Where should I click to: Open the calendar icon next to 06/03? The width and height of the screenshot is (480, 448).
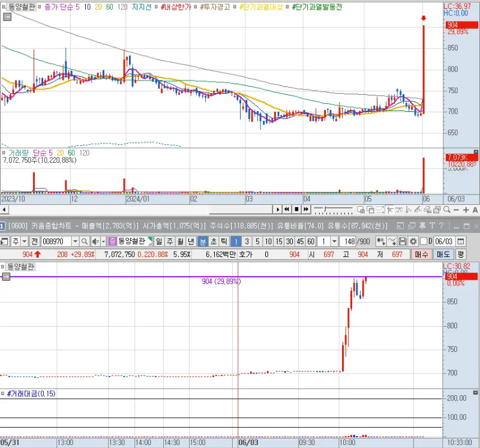click(461, 241)
